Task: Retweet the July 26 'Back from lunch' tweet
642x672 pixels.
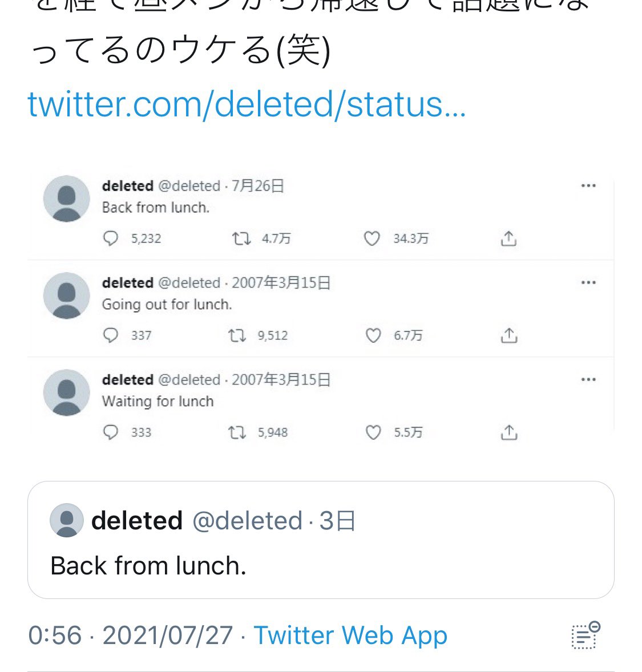Action: coord(241,238)
